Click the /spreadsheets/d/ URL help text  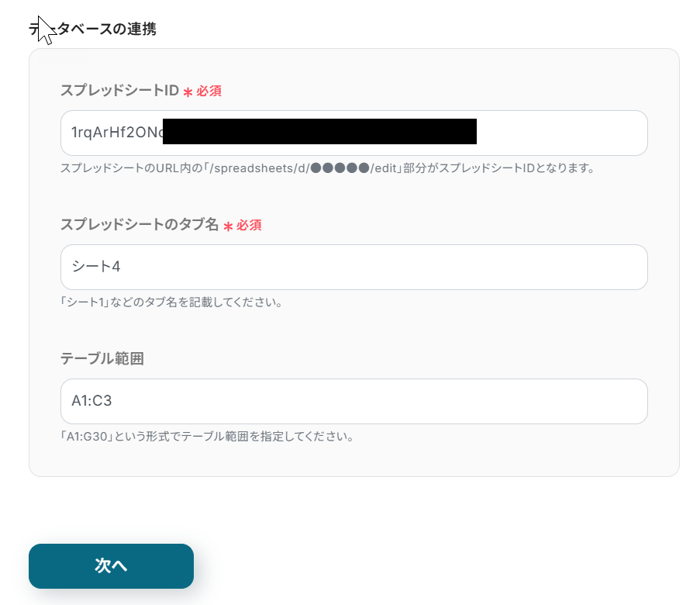(x=326, y=168)
